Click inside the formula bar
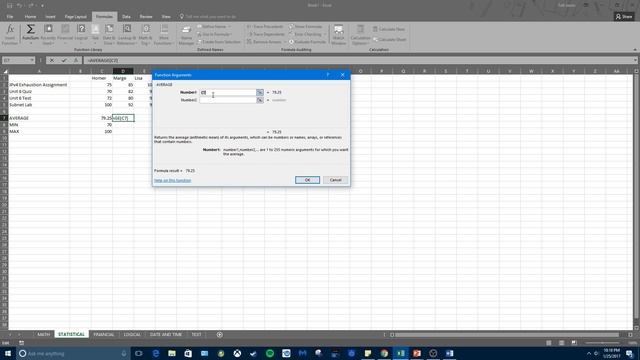This screenshot has height=360, width=640. click(x=359, y=60)
